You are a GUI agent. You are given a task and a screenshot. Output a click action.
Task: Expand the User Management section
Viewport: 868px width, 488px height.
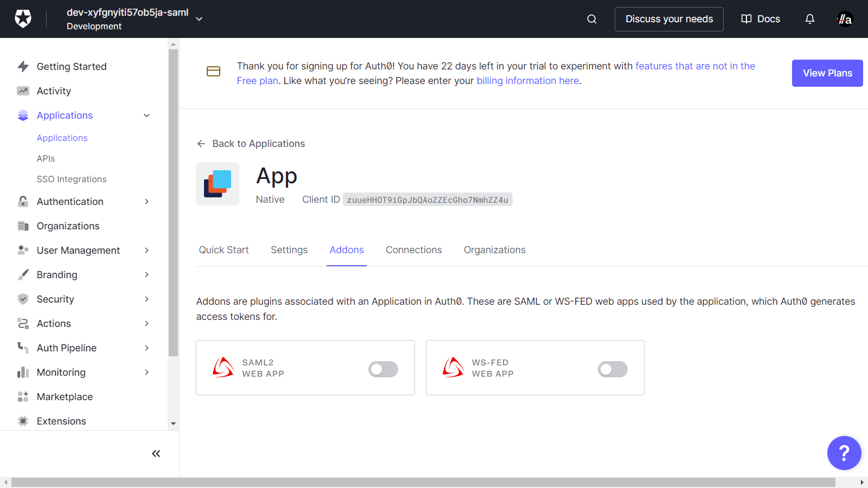146,251
